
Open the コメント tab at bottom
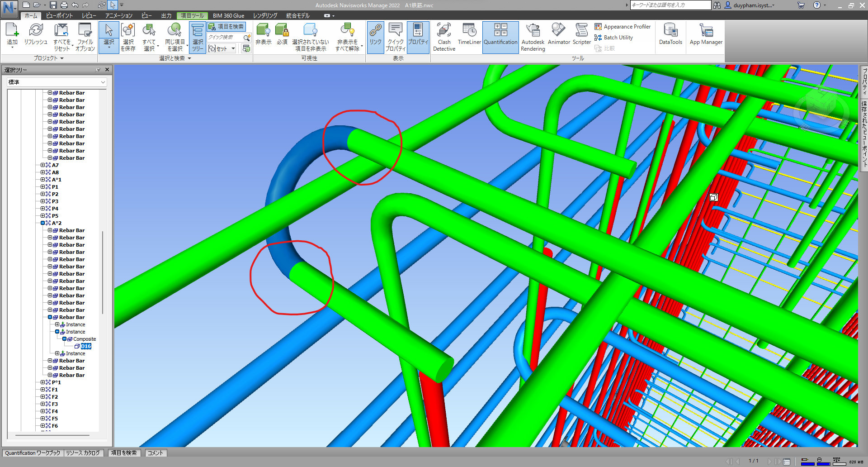pyautogui.click(x=156, y=453)
